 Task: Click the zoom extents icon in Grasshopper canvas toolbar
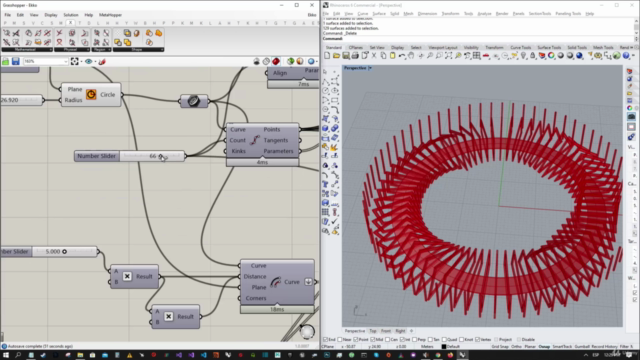(x=74, y=61)
